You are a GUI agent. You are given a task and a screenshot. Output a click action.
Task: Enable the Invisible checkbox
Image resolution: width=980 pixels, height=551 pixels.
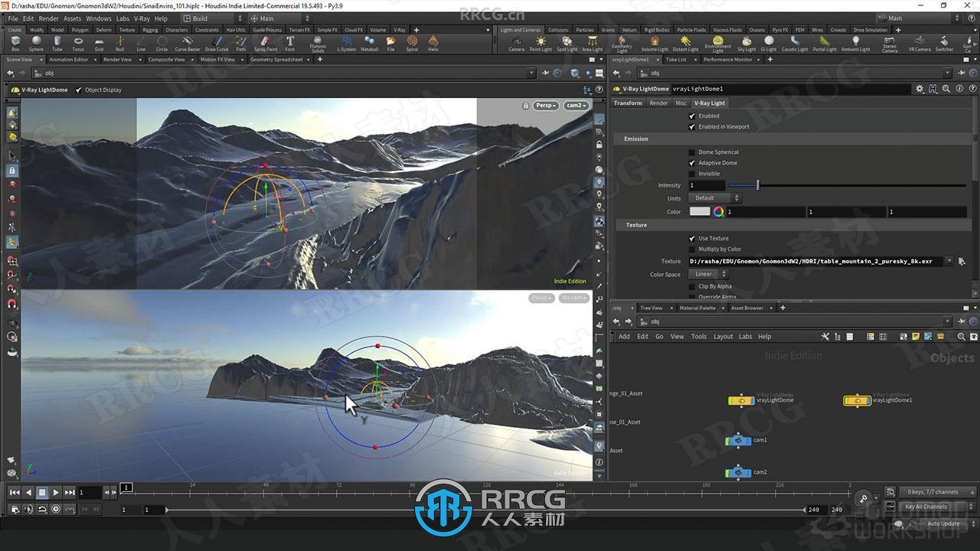(692, 174)
